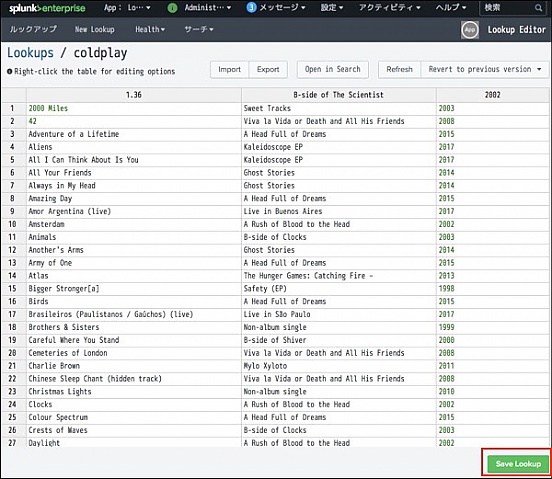Select the New Lookup tab
The image size is (552, 479).
coord(94,29)
